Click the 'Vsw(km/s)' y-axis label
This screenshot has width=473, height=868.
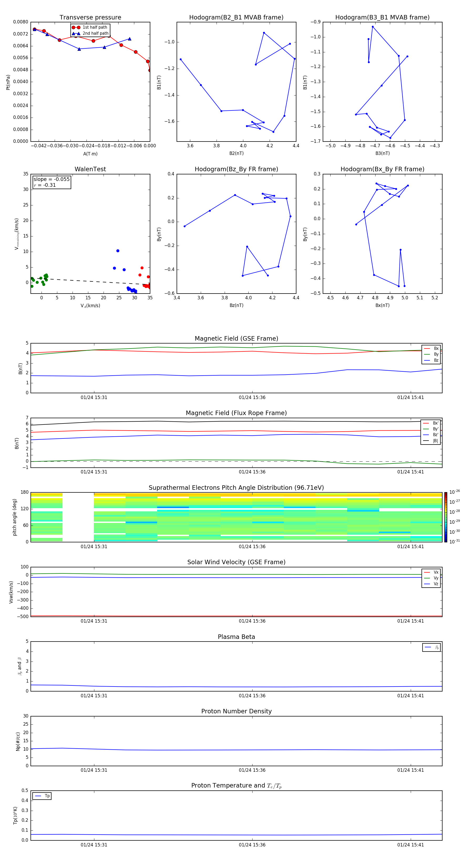(x=11, y=592)
